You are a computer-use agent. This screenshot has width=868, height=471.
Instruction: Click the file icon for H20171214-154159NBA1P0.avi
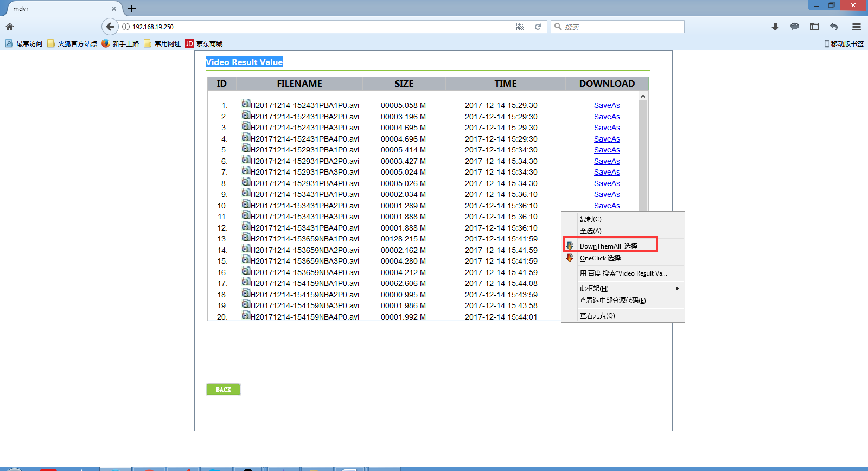246,282
